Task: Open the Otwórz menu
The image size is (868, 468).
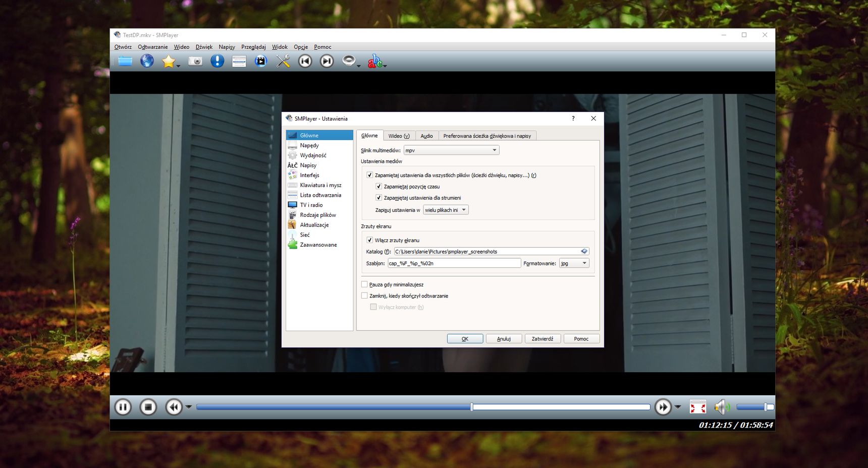Action: click(123, 47)
